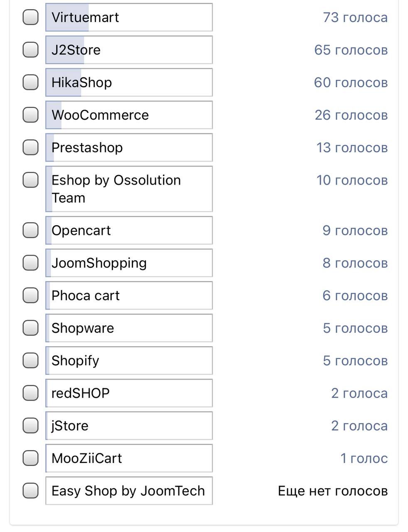Select the Shopify checkbox
Image resolution: width=408 pixels, height=532 pixels.
pyautogui.click(x=30, y=360)
